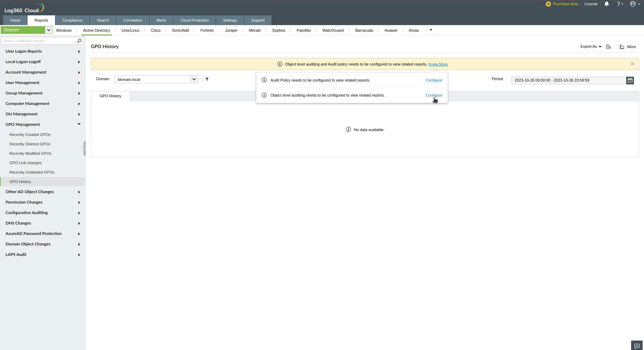Click the Log360 Cloud logo

click(24, 8)
